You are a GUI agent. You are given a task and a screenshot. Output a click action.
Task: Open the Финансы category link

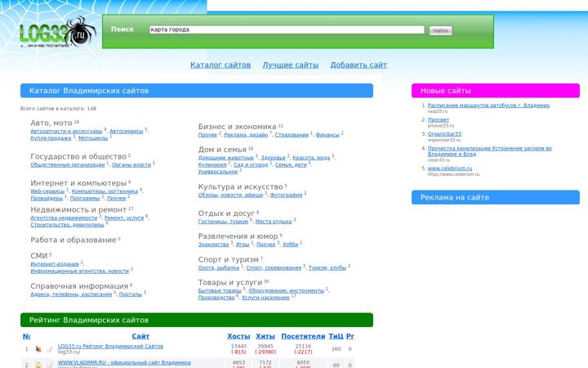pos(327,134)
